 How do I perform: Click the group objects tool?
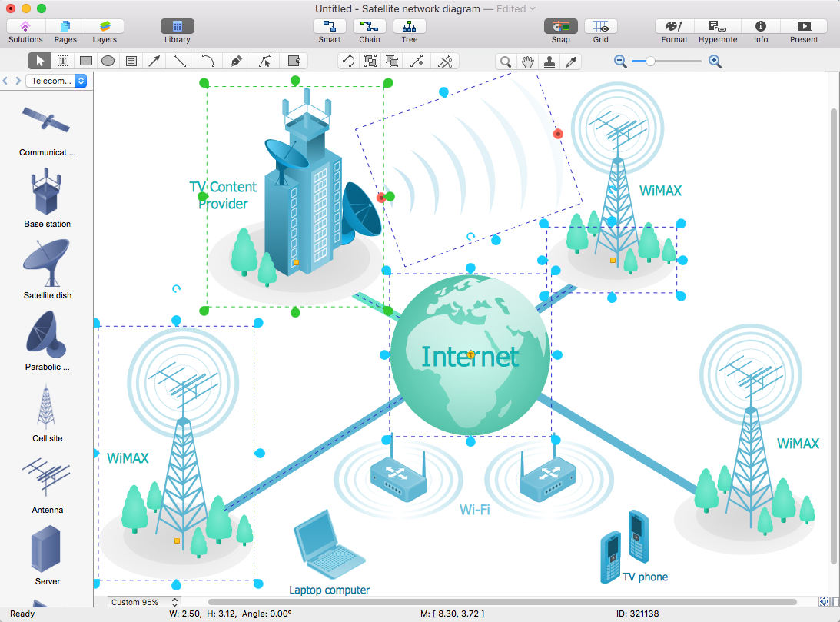[x=370, y=61]
